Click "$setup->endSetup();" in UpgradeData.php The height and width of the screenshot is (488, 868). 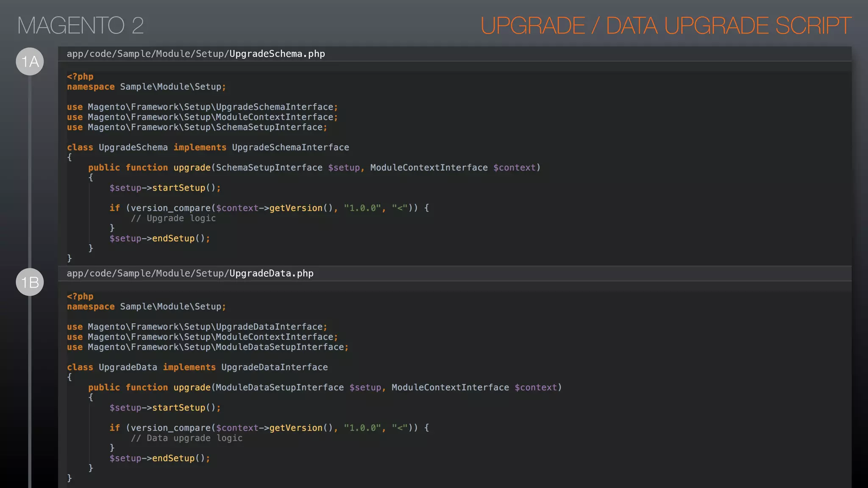(160, 458)
